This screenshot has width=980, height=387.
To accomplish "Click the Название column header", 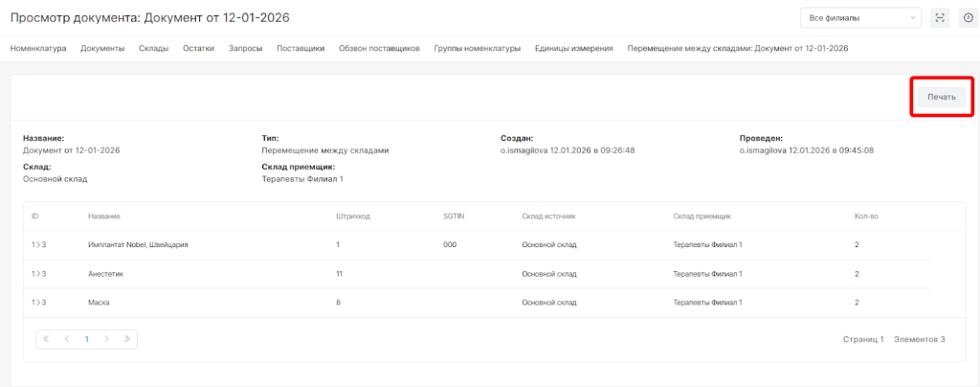I will 103,216.
